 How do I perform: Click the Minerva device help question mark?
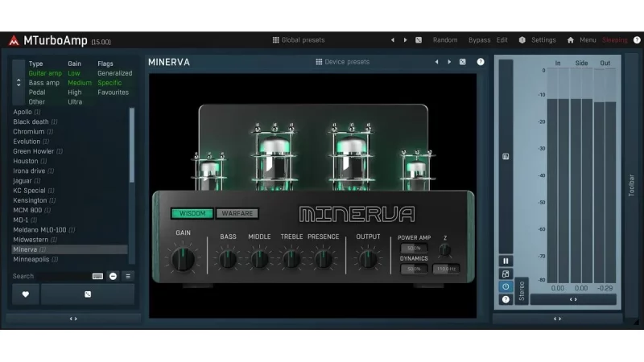point(481,62)
